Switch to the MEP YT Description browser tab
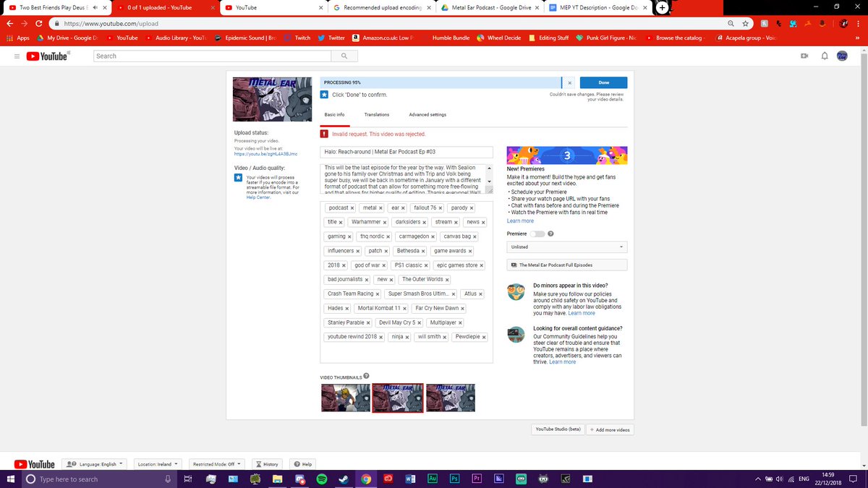 tap(598, 8)
